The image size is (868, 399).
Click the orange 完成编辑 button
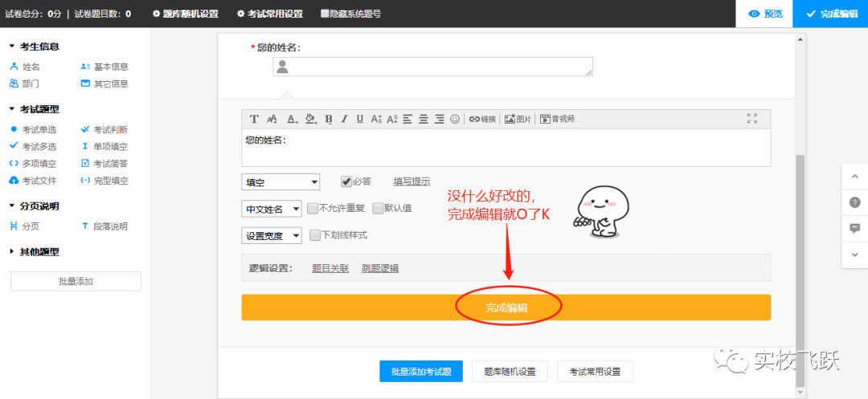point(506,307)
